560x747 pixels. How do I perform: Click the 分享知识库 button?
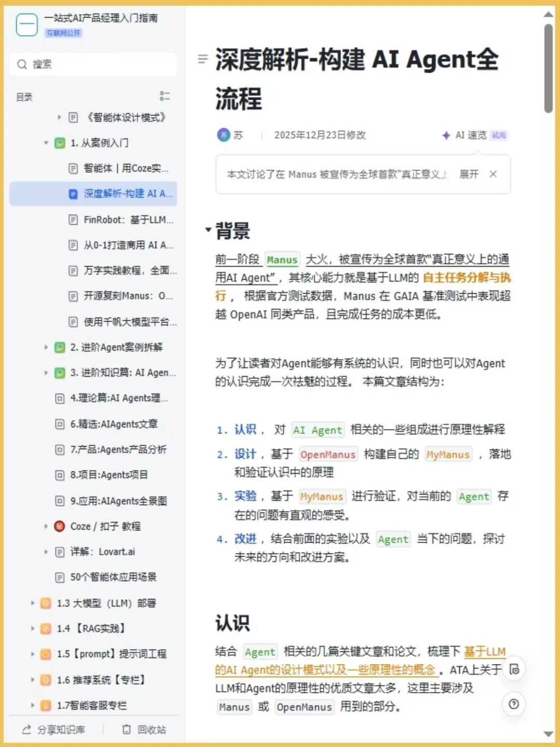click(x=53, y=730)
